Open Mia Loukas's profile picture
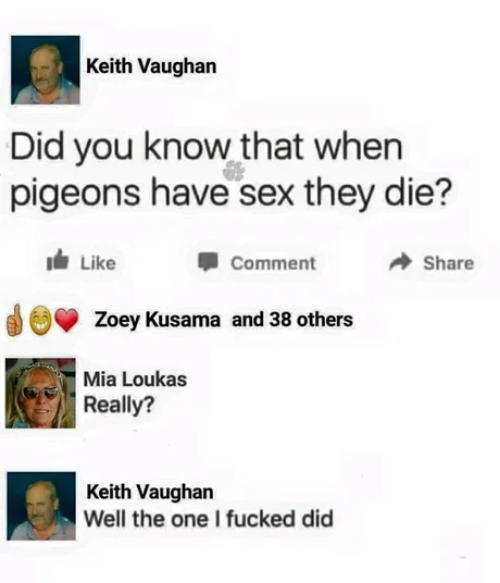Viewport: 500px width, 583px height. click(x=40, y=393)
